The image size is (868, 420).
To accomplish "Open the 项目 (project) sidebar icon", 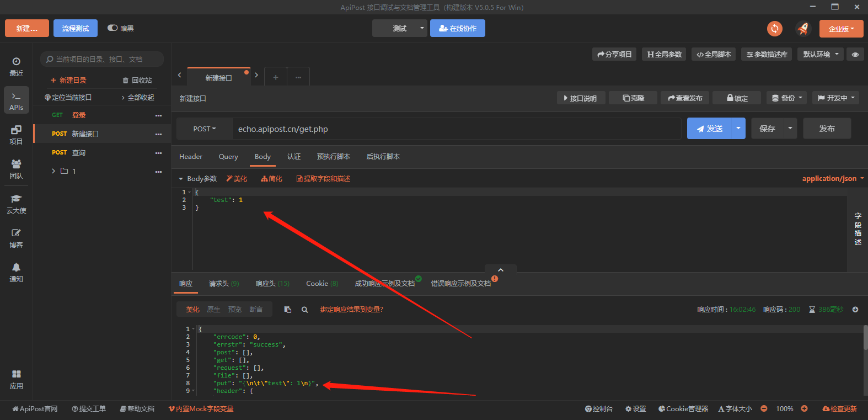I will point(16,135).
